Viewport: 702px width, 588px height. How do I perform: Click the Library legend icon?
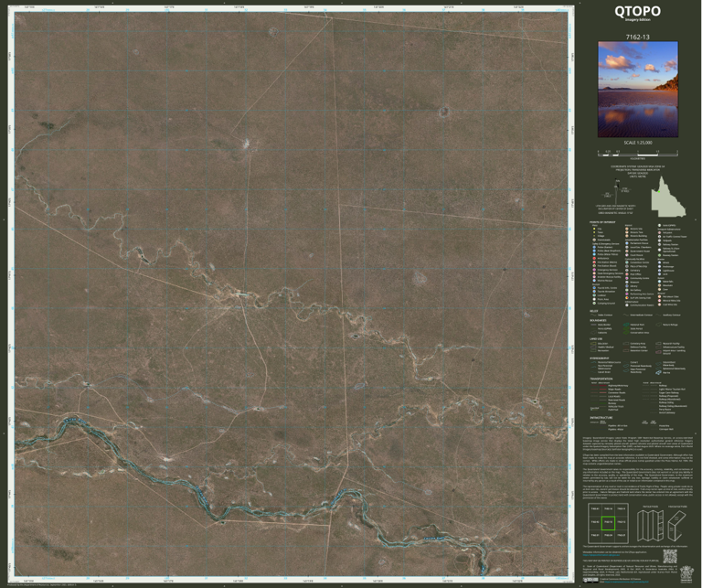[x=627, y=286]
